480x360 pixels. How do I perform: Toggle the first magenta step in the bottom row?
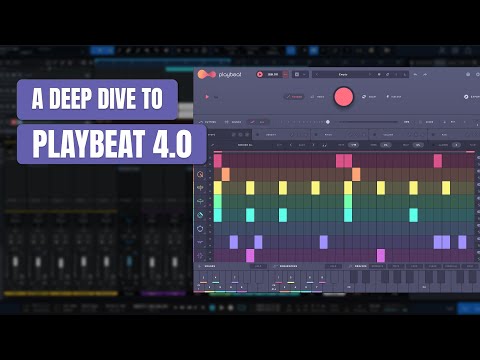(250, 256)
